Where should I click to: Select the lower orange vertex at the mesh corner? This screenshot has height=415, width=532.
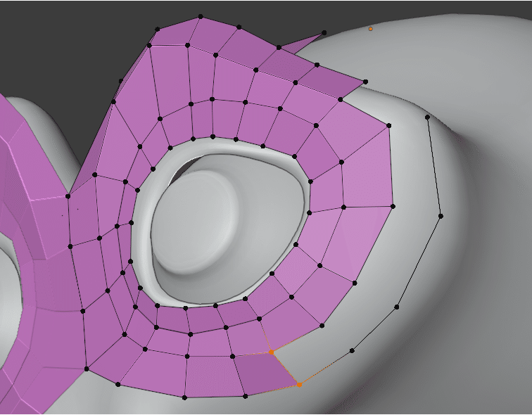point(299,385)
